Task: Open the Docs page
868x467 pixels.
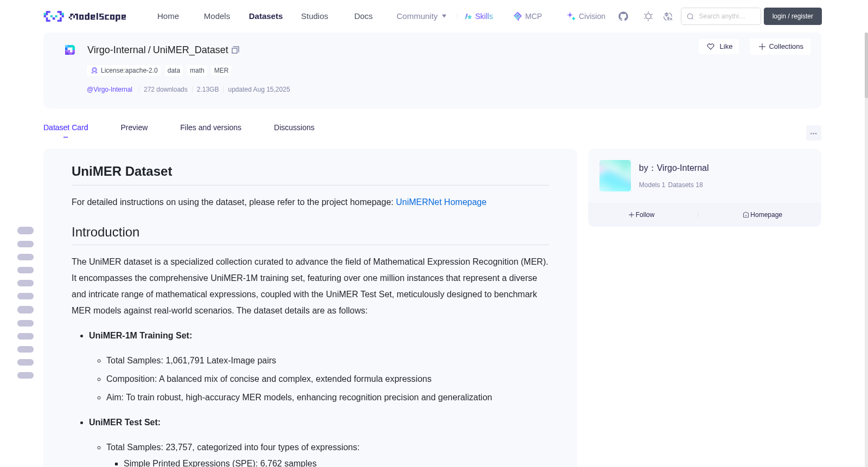Action: click(363, 16)
